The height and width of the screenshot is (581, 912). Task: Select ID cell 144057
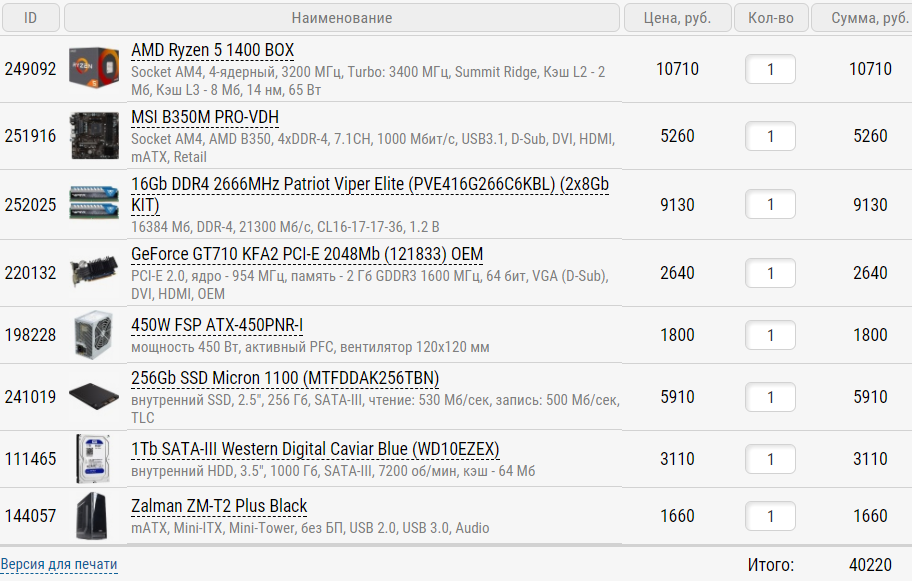(30, 516)
